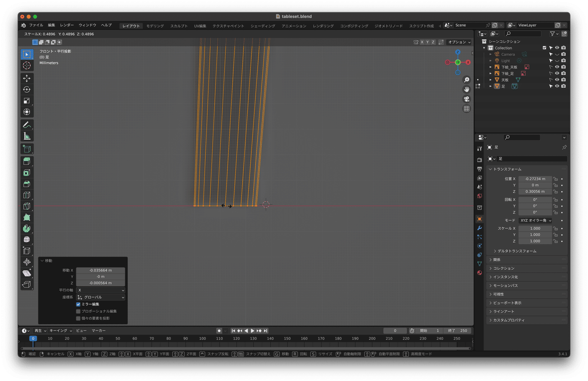Enable the 個々の要素を投影 checkbox

78,318
